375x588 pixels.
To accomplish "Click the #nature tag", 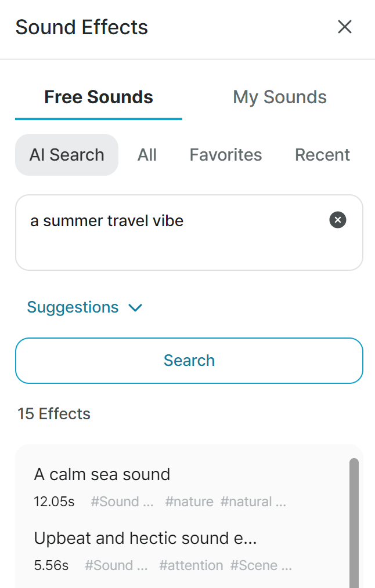I will (x=189, y=502).
